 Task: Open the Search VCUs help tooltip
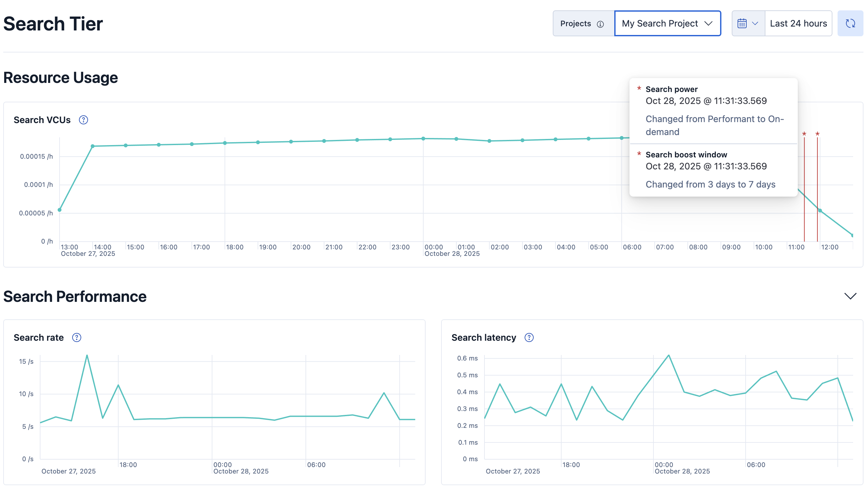(x=83, y=120)
